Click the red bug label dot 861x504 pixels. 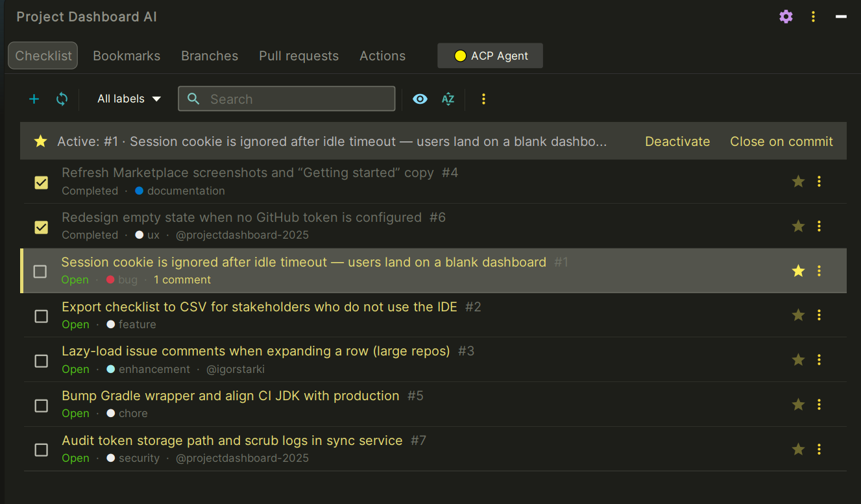tap(110, 280)
